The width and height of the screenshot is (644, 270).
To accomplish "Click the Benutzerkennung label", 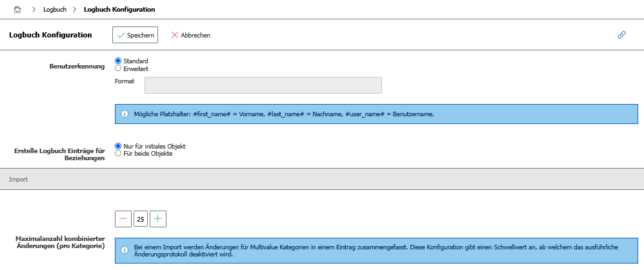I will point(77,66).
